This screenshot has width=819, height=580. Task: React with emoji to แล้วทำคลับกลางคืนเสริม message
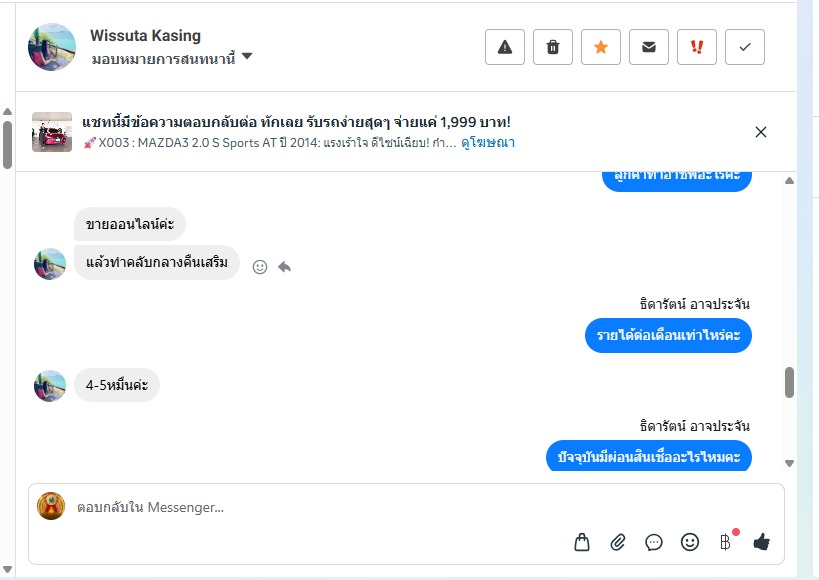pos(260,267)
